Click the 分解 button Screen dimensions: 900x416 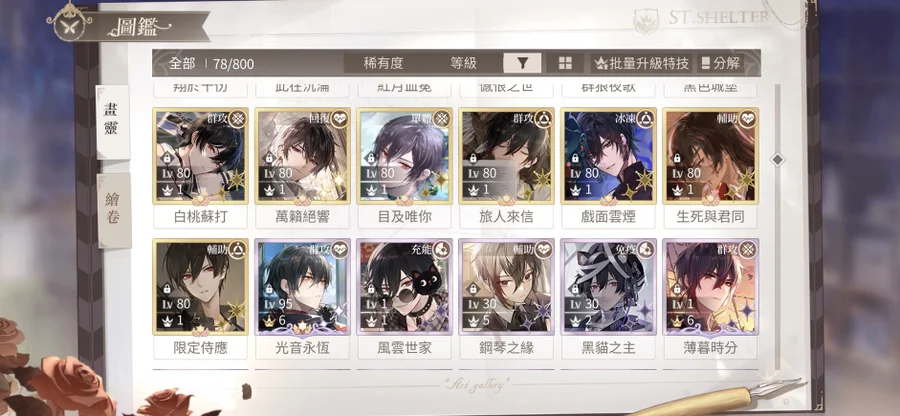(721, 63)
